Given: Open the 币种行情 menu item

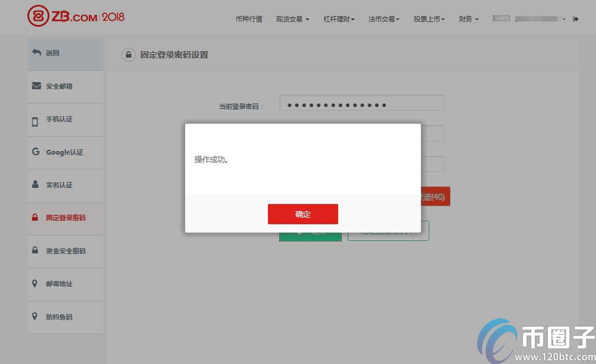Looking at the screenshot, I should 249,19.
